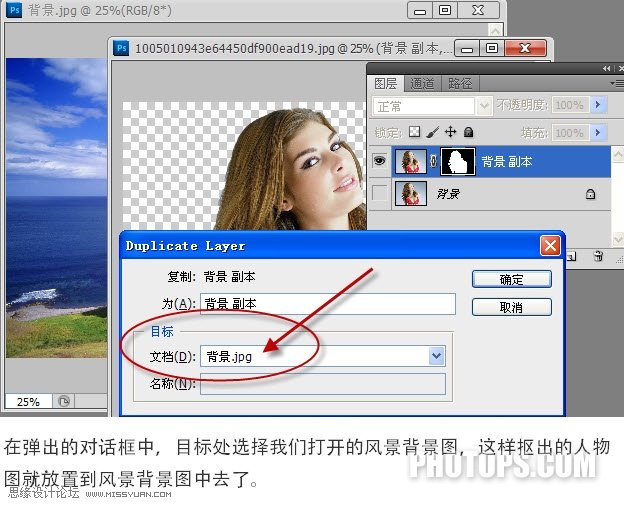The image size is (624, 509).
Task: Switch to the 通道 tab
Action: tap(422, 84)
